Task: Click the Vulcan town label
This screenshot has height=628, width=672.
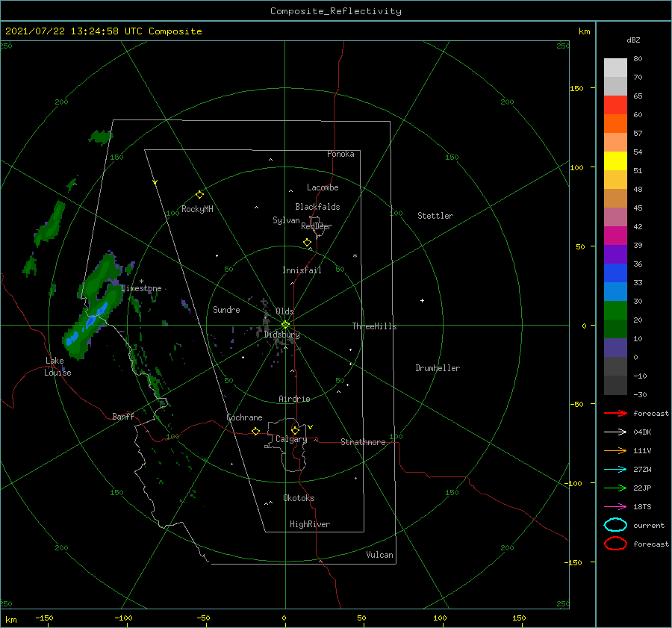Action: [379, 555]
